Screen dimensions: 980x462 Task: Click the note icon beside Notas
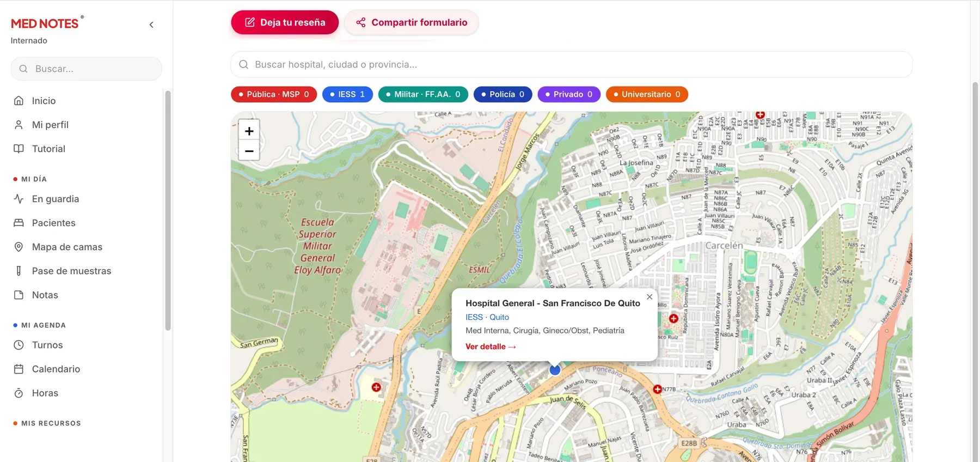19,295
